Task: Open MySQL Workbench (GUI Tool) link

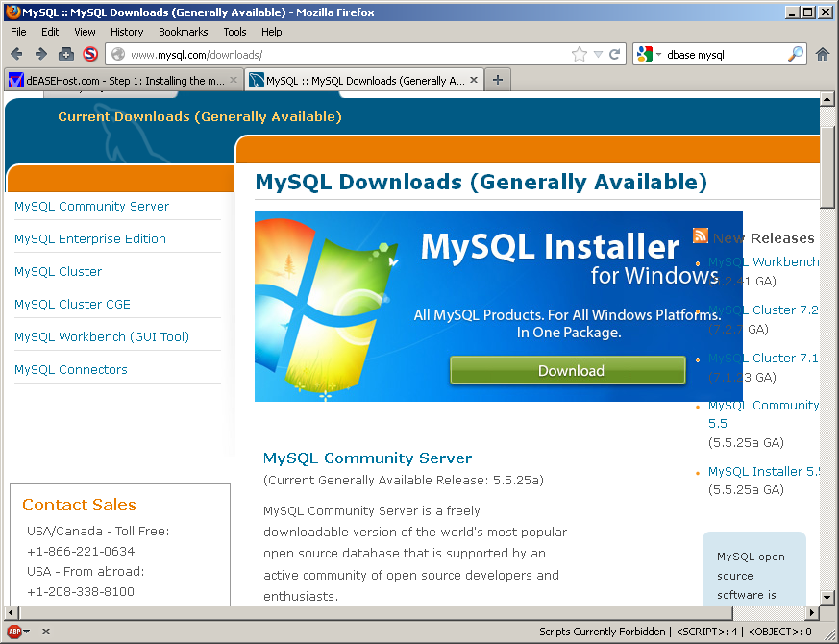Action: click(102, 336)
